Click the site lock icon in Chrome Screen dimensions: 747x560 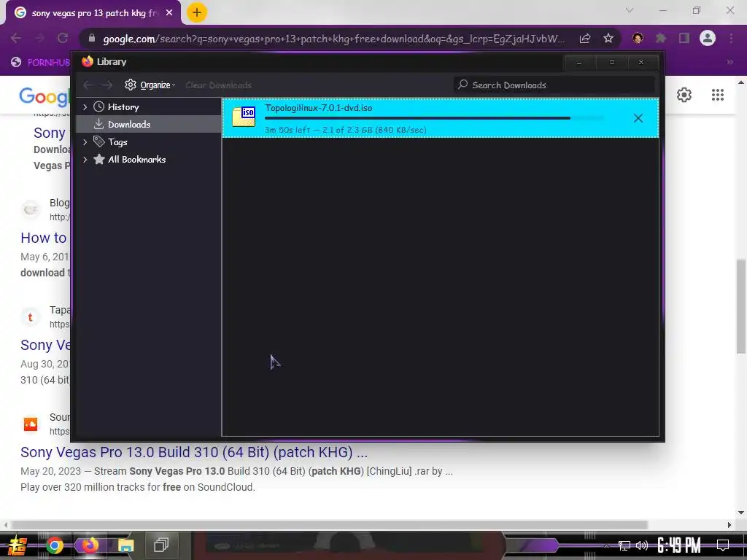(92, 38)
